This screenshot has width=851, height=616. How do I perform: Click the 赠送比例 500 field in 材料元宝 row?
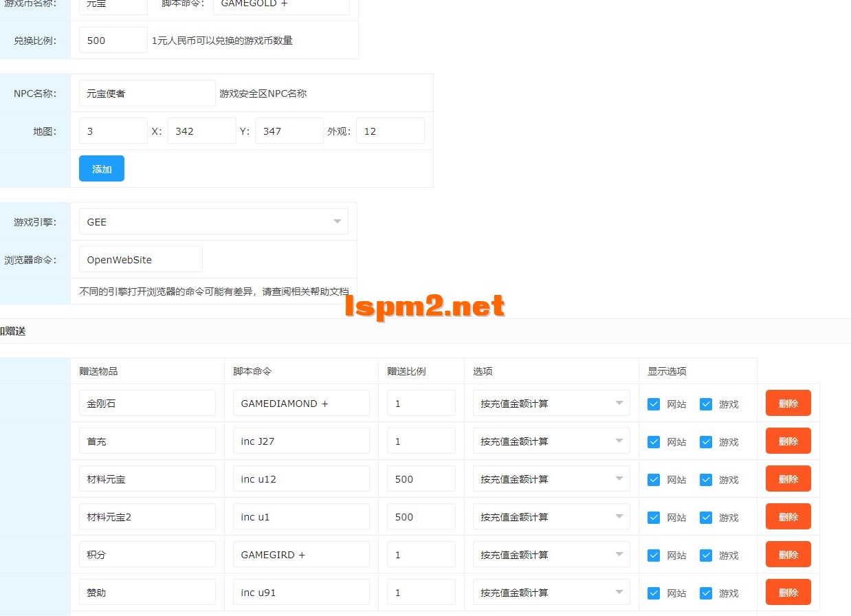coord(421,478)
